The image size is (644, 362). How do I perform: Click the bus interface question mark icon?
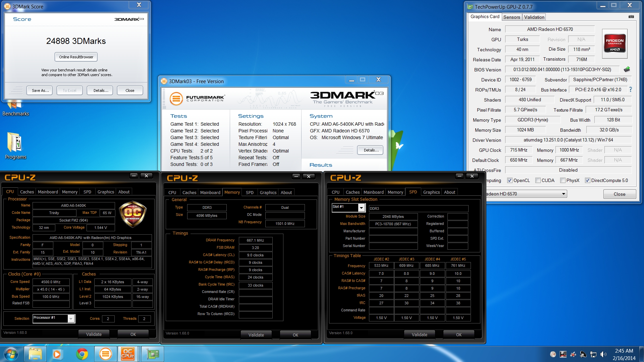click(631, 89)
